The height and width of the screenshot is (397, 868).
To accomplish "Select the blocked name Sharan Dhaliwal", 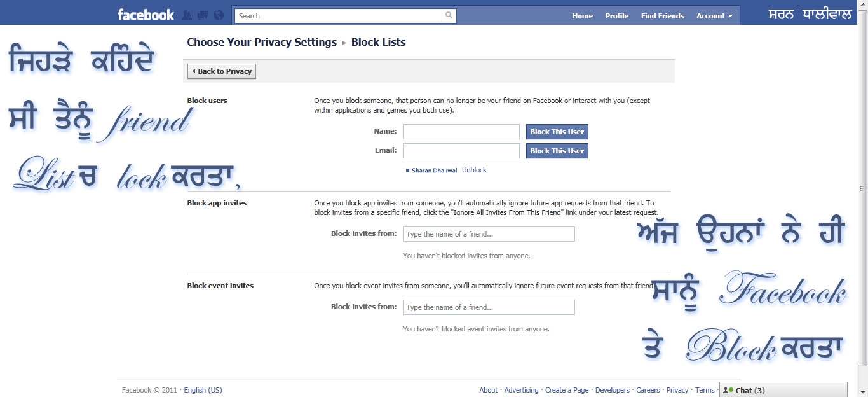I will [435, 171].
